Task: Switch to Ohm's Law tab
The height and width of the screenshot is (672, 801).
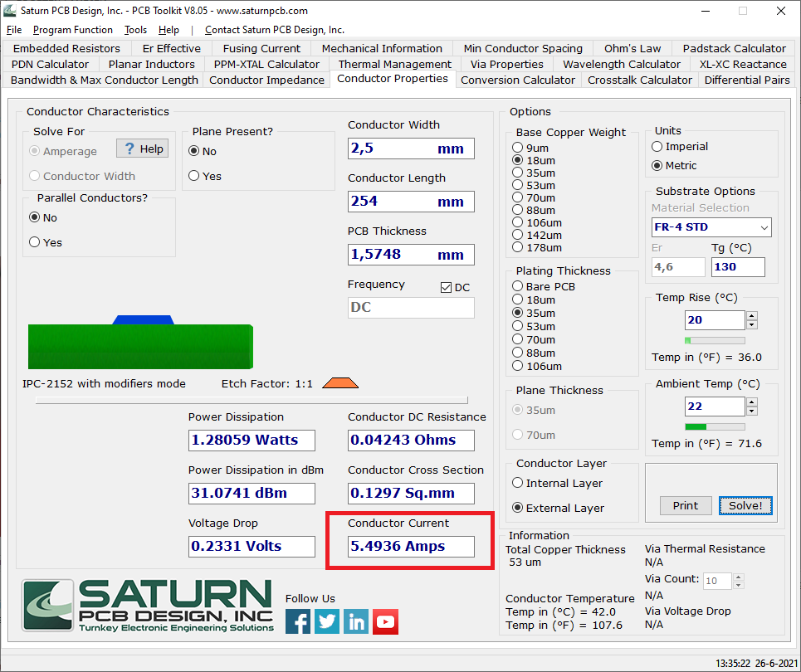Action: (632, 48)
